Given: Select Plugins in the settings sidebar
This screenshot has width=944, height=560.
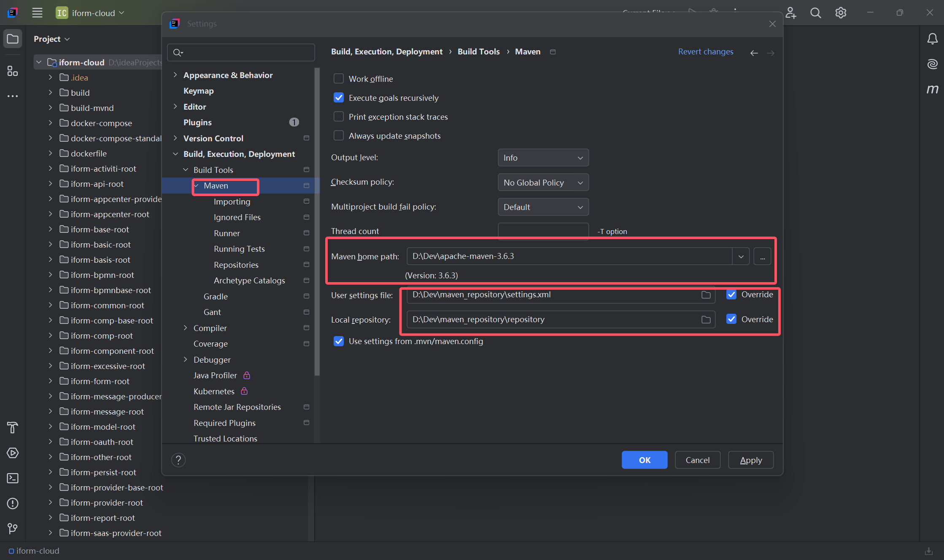Looking at the screenshot, I should (x=197, y=122).
